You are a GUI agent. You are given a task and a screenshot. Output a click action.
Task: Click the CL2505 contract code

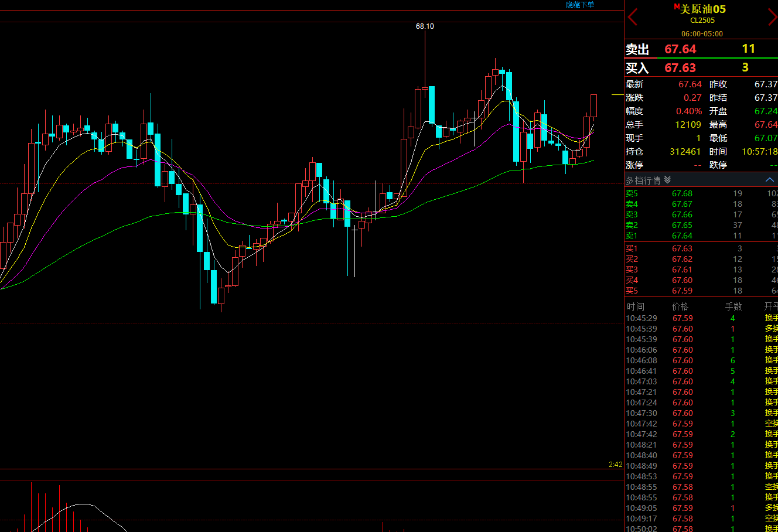click(x=702, y=21)
